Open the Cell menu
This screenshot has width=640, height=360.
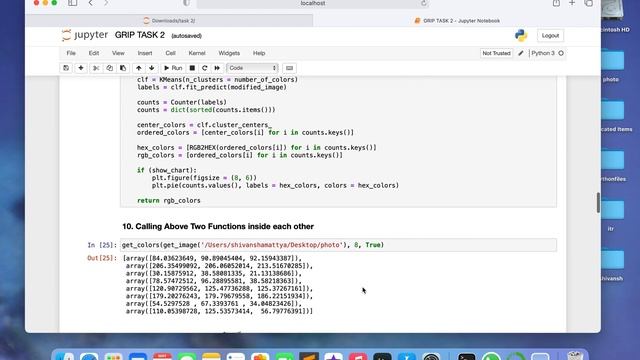[171, 53]
